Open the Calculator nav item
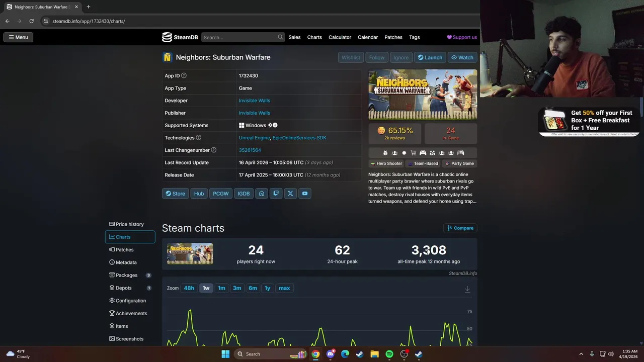The height and width of the screenshot is (362, 644). 340,37
